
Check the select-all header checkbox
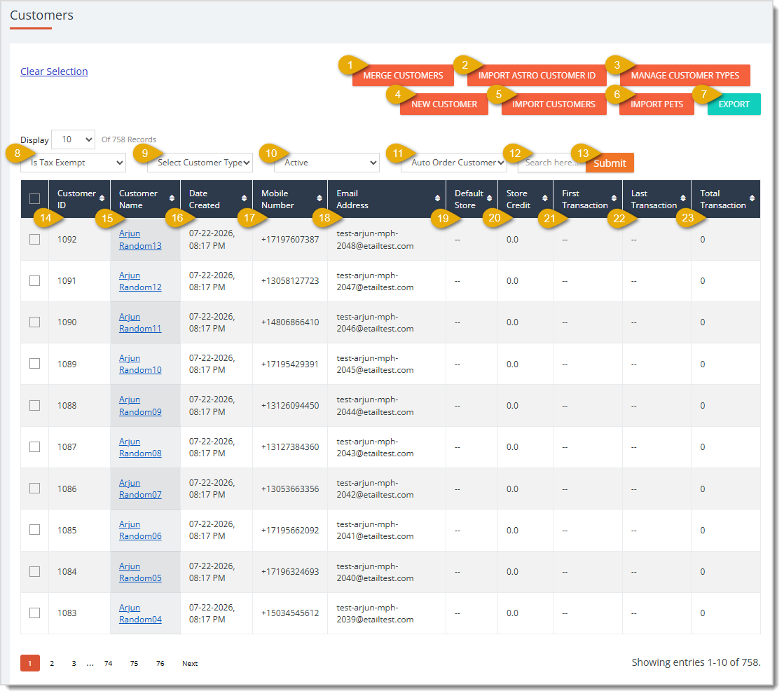tap(34, 199)
